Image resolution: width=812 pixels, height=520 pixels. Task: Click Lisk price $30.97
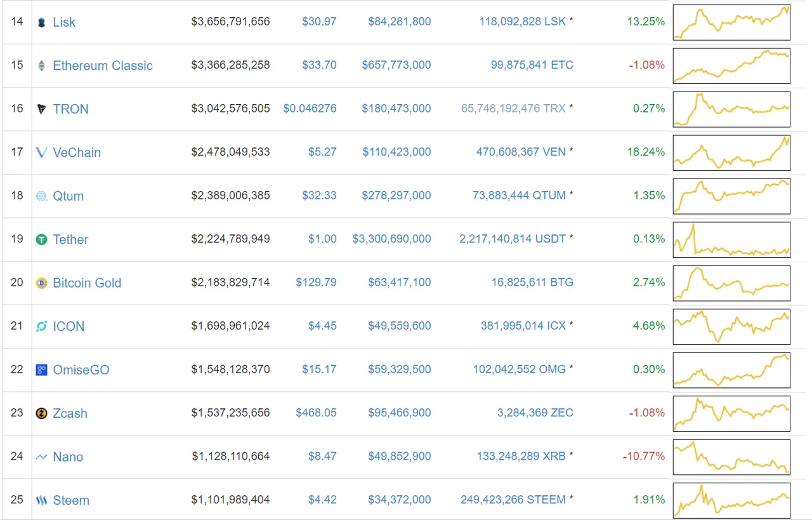click(319, 22)
